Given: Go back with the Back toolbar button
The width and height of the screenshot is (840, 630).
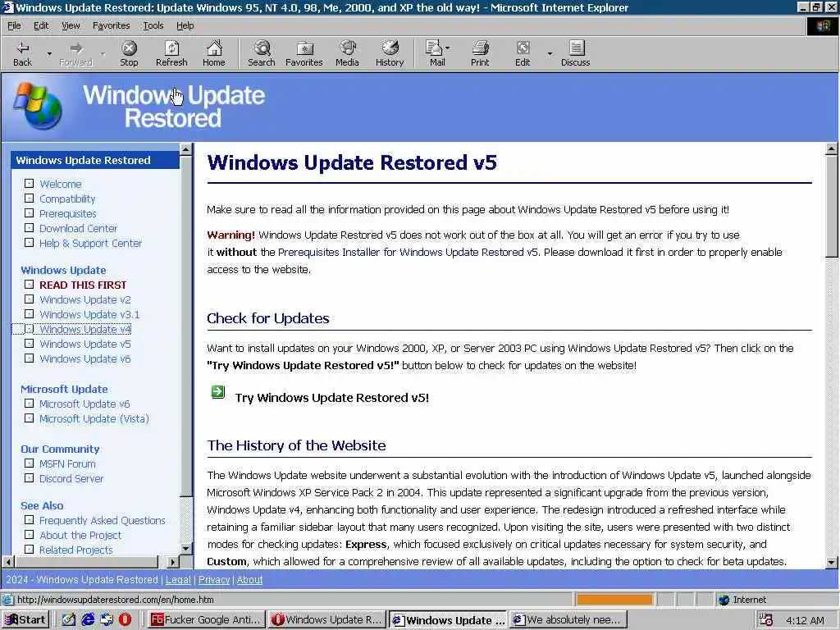Looking at the screenshot, I should [x=22, y=53].
